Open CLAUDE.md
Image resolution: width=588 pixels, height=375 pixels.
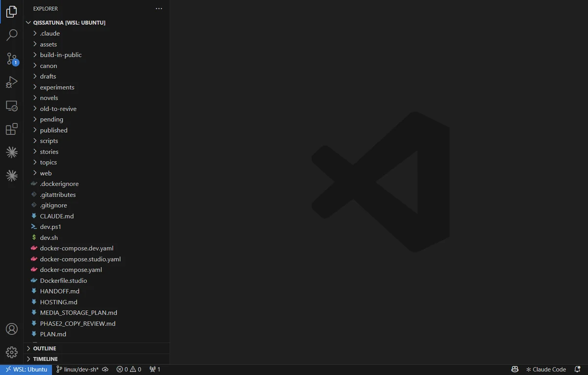[x=97, y=216]
